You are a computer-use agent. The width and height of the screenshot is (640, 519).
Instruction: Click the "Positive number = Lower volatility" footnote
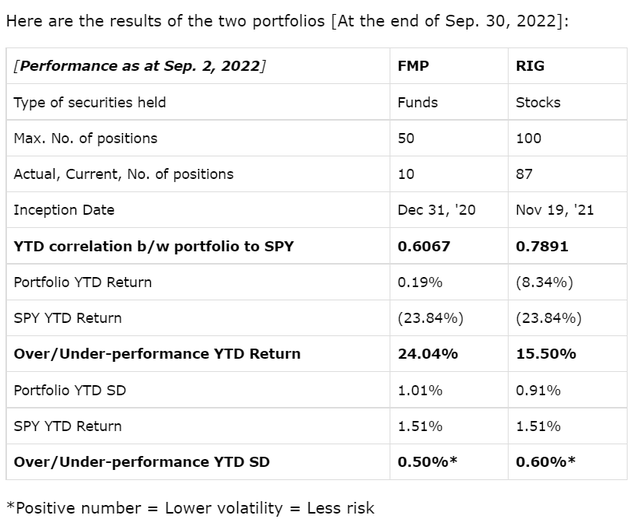pos(190,508)
